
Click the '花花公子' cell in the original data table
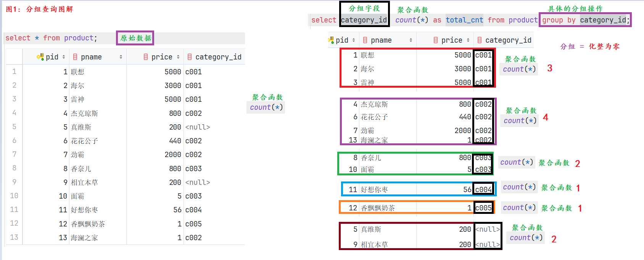84,141
